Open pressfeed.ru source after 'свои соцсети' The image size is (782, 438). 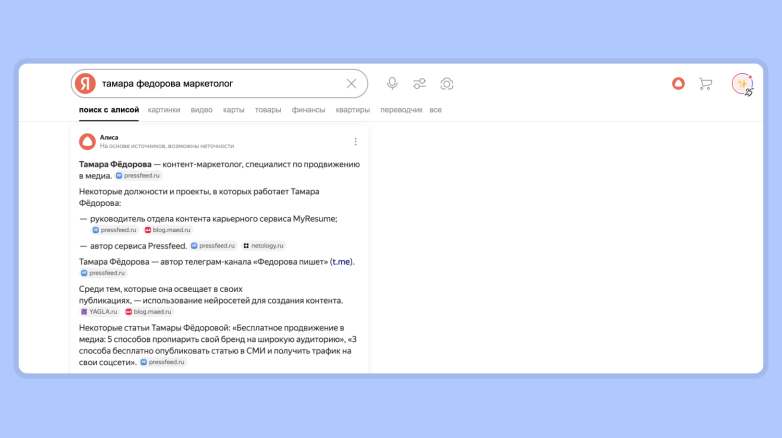point(163,362)
